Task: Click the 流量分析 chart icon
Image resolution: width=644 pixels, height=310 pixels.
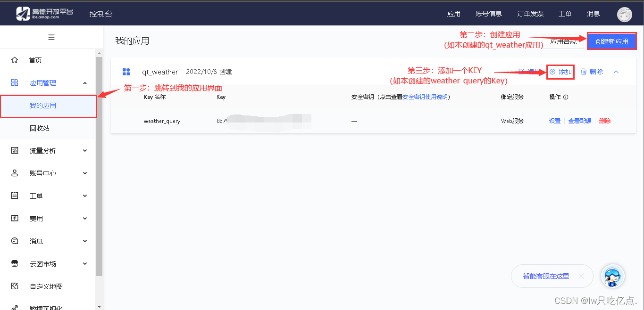Action: [15, 150]
